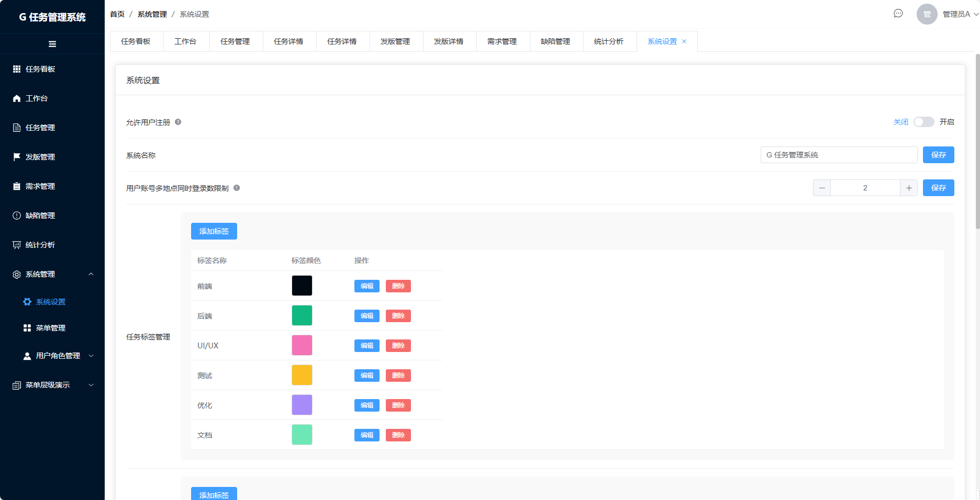980x500 pixels.
Task: Click the 统计分析 chart icon in sidebar
Action: [17, 245]
